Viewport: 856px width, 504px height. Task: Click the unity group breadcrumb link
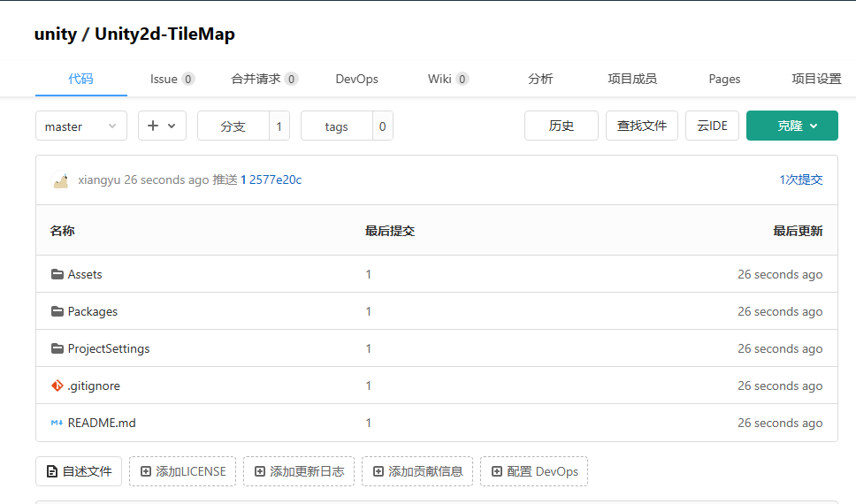[55, 34]
